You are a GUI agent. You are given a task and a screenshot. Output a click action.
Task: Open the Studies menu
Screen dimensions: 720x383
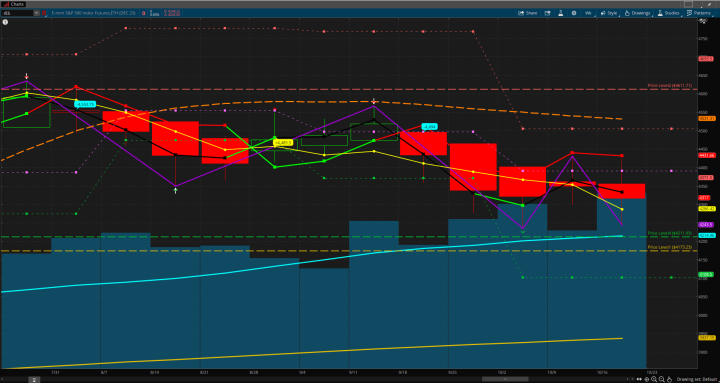pos(669,13)
